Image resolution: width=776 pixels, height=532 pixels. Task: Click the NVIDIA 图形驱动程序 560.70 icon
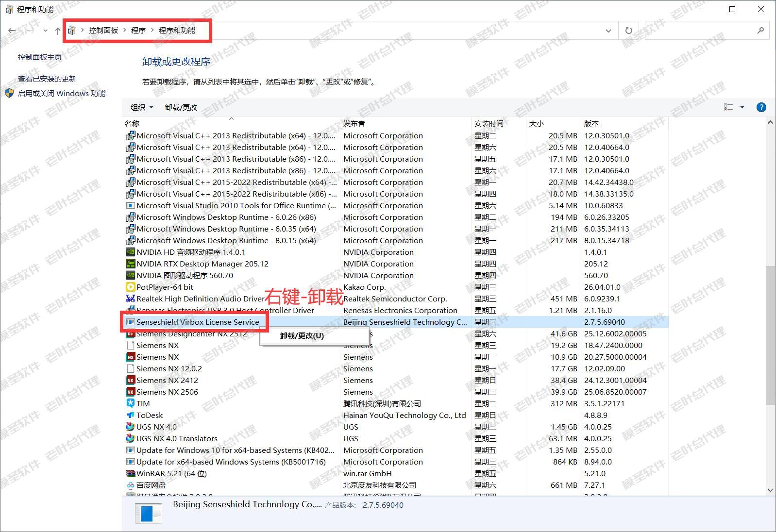[x=130, y=275]
